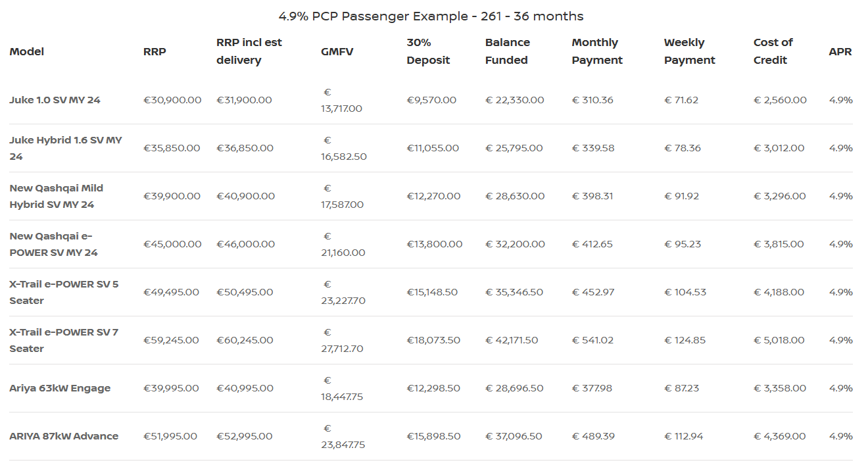
Task: Click the GMFV column header
Action: 337,51
